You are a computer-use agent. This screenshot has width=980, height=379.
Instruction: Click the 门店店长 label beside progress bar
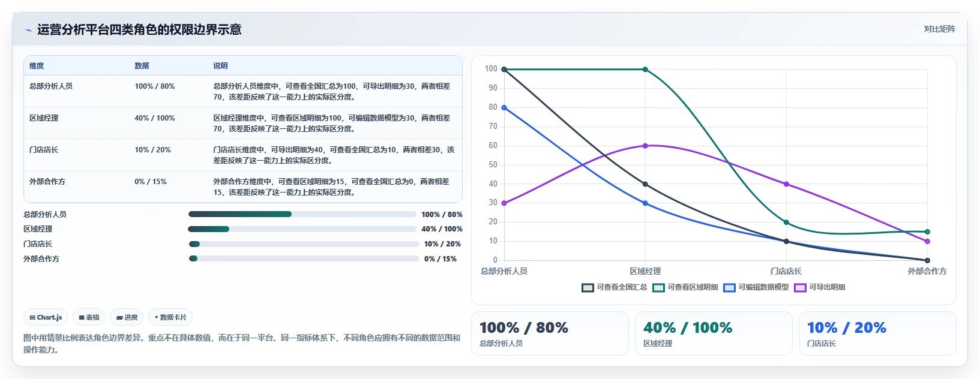38,244
